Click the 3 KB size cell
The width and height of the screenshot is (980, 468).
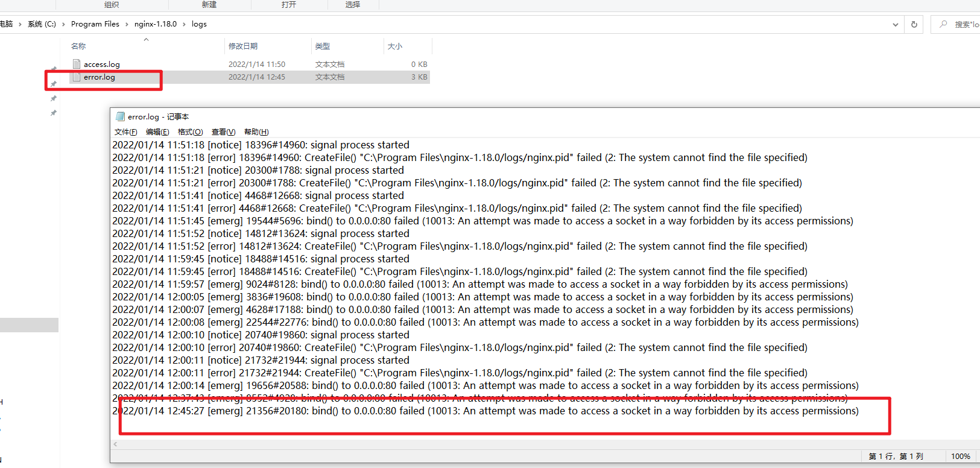tap(419, 77)
